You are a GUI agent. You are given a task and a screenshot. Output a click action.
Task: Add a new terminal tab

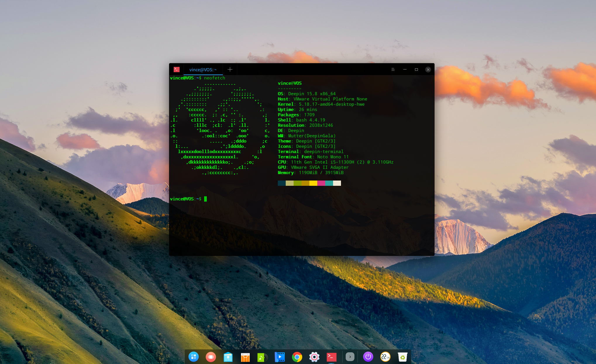coord(230,70)
